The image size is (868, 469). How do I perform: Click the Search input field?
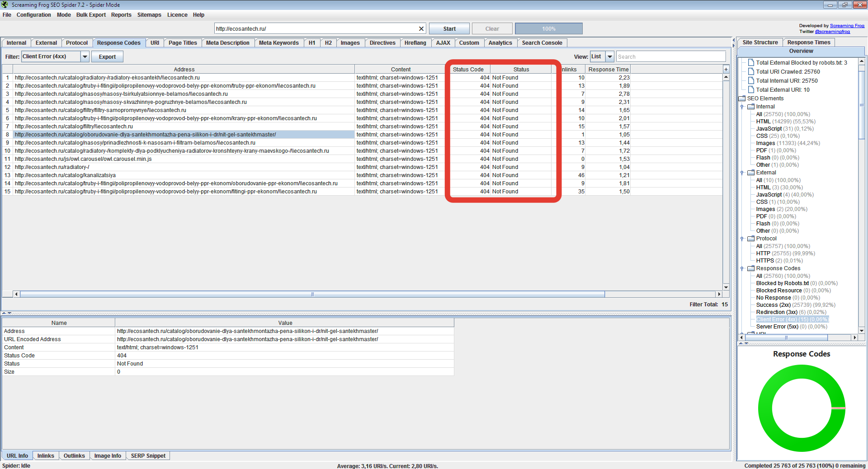pos(671,56)
